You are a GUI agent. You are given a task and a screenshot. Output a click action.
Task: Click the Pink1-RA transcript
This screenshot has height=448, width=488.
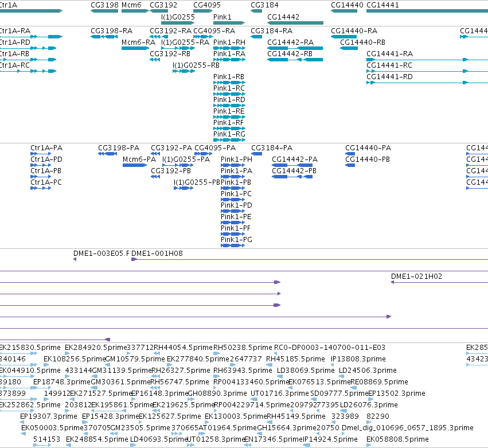tap(229, 60)
